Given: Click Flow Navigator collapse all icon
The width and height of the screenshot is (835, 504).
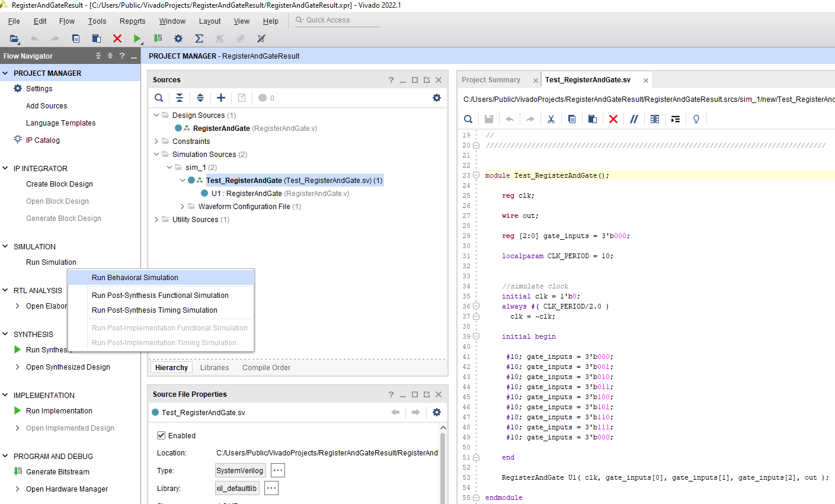Looking at the screenshot, I should (x=98, y=56).
